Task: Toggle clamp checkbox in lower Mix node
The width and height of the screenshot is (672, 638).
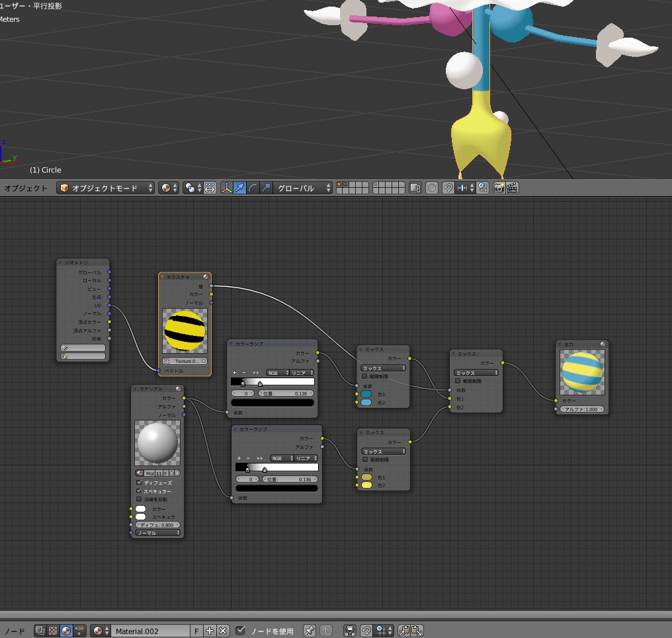Action: click(365, 459)
